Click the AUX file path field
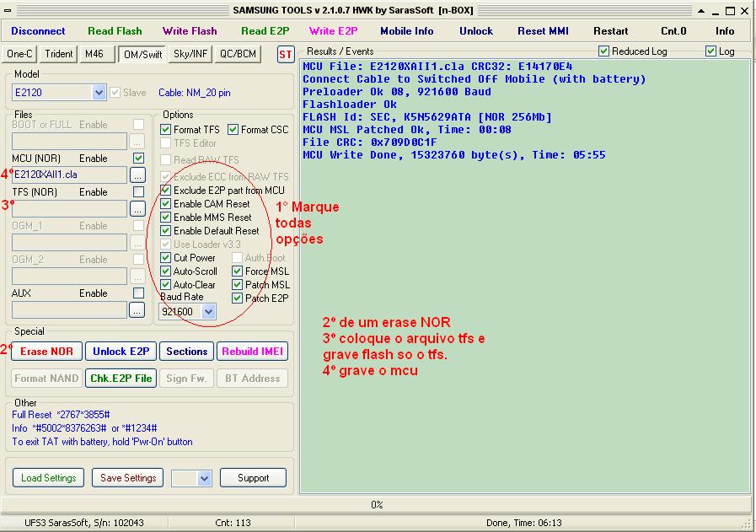This screenshot has height=532, width=756. click(x=69, y=310)
